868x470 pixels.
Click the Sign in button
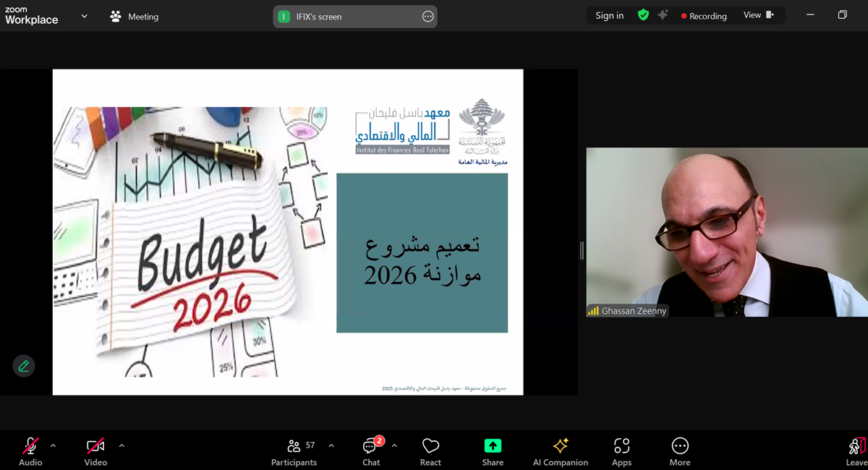pyautogui.click(x=609, y=16)
